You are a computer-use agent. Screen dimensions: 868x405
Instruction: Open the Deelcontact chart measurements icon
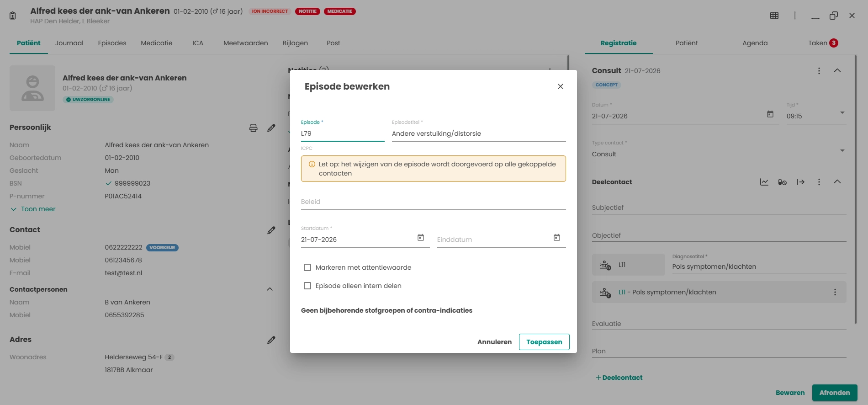click(x=764, y=182)
